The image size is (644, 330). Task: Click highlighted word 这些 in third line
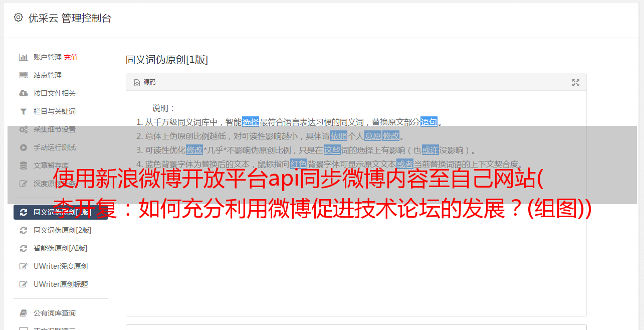[x=332, y=150]
